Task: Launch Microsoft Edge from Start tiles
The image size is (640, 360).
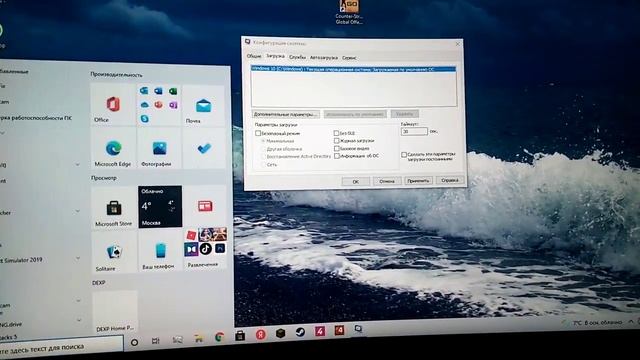Action: (113, 149)
